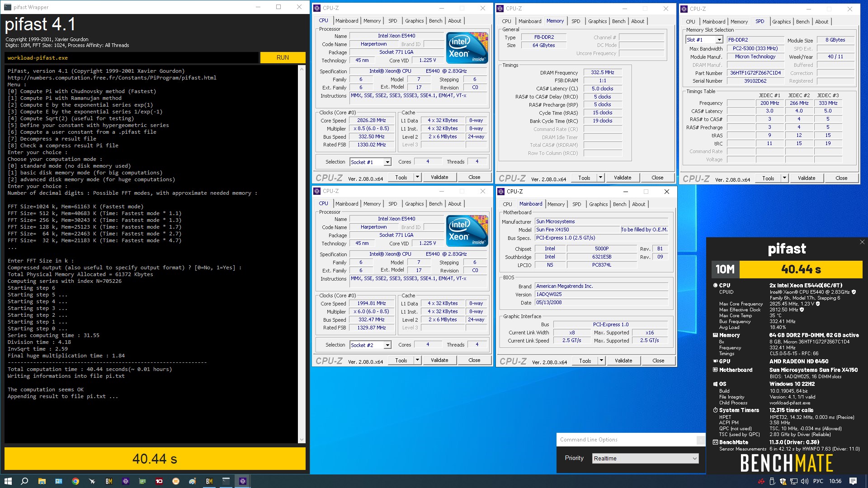
Task: Open the first BenchMate (BM) taskbar icon
Action: coord(109,481)
